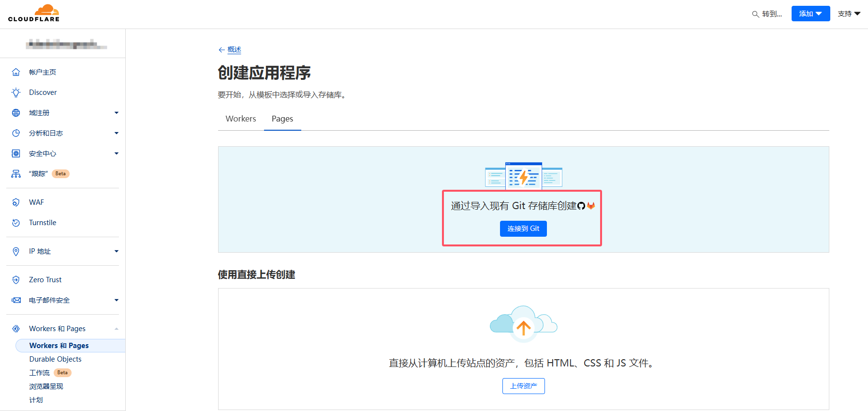Click the IP 地址 location pin icon

(x=16, y=251)
